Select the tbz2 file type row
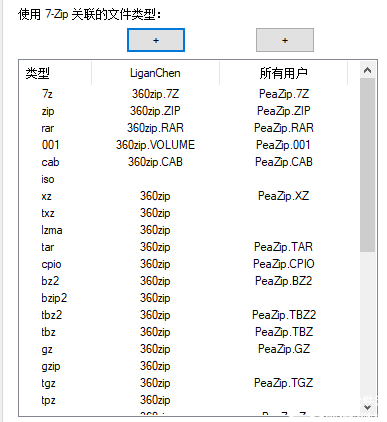Image resolution: width=387 pixels, height=422 pixels. (189, 315)
